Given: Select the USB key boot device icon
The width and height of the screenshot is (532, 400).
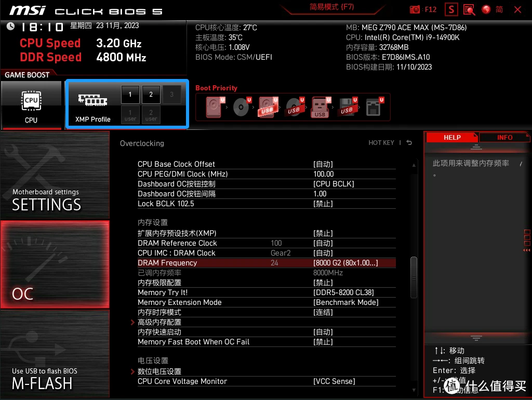Looking at the screenshot, I should coord(321,107).
